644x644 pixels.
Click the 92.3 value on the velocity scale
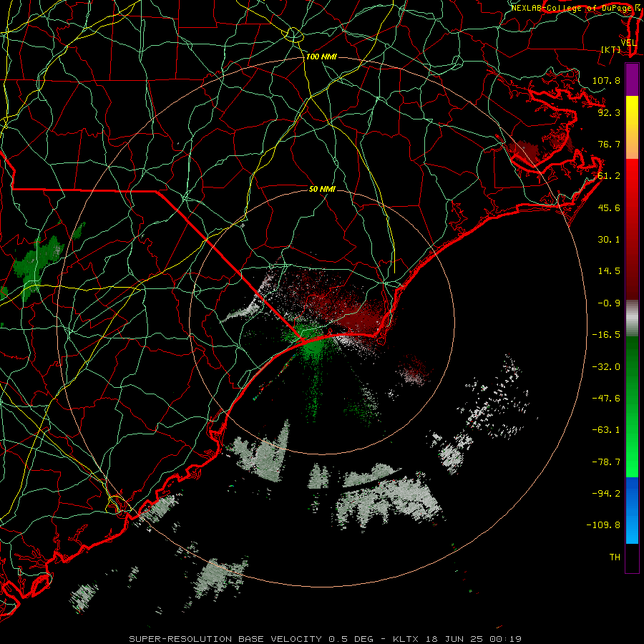(x=609, y=112)
